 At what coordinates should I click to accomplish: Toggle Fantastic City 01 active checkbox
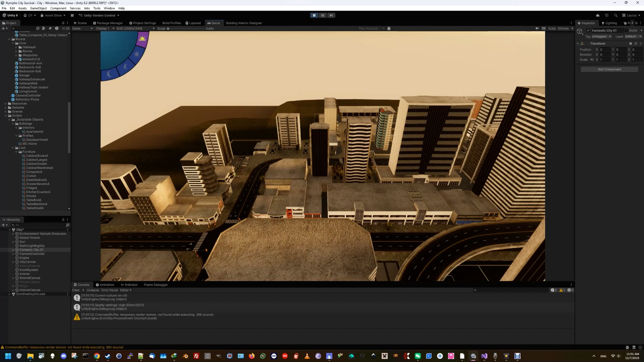588,31
